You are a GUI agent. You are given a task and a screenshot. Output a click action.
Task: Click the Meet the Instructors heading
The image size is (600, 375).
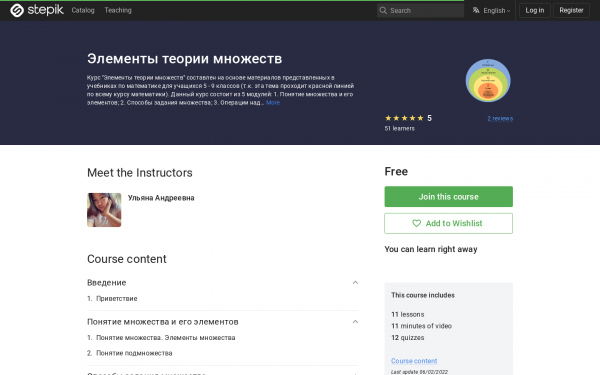pos(140,173)
